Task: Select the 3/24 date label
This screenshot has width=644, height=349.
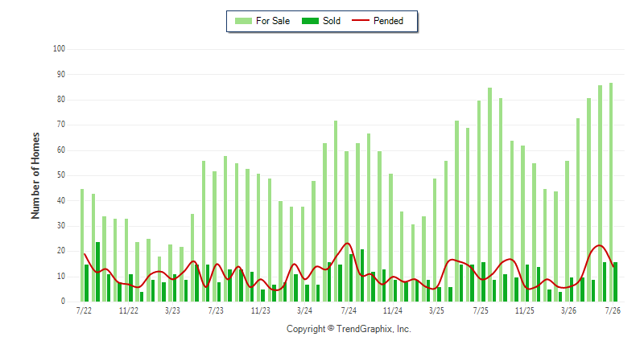Action: click(x=304, y=310)
